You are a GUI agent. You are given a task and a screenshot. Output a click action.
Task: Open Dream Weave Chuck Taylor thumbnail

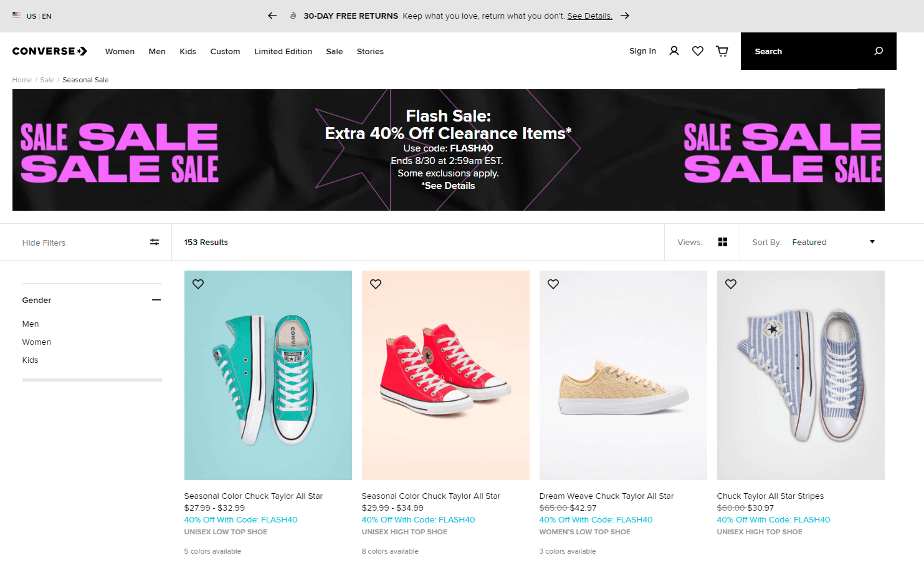pos(623,375)
